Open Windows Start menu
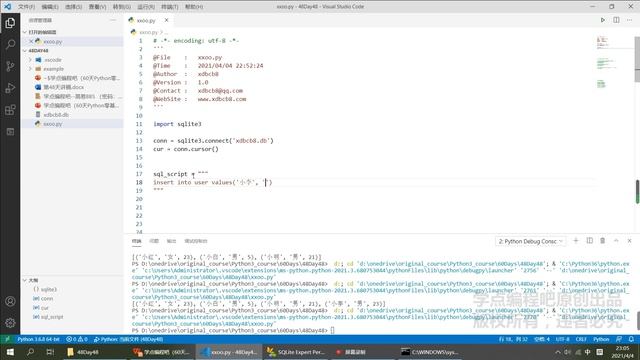The width and height of the screenshot is (640, 360). (10, 352)
